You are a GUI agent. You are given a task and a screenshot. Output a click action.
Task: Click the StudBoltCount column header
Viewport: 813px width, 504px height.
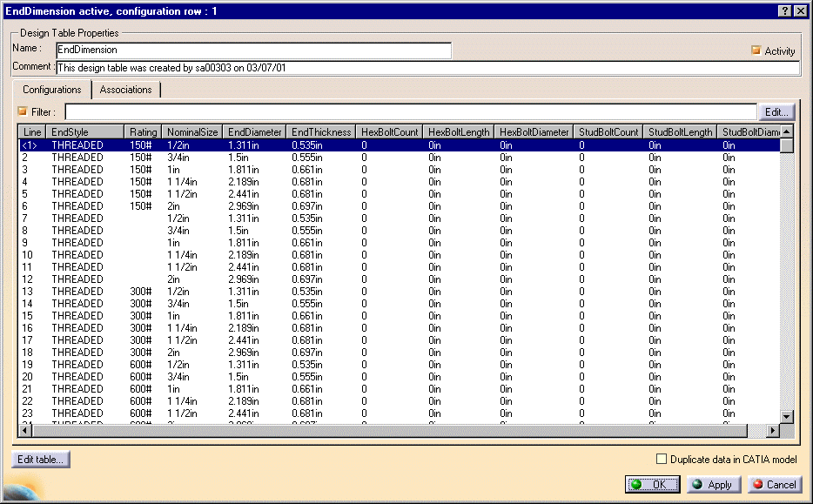click(x=608, y=132)
